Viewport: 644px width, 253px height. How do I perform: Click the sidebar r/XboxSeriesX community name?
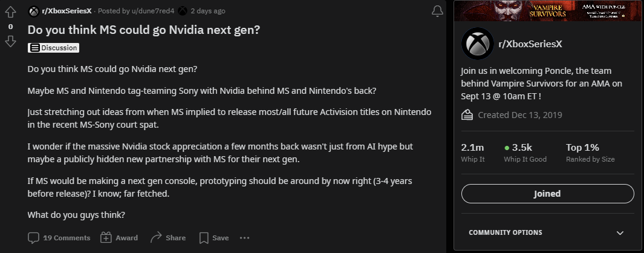tap(530, 44)
